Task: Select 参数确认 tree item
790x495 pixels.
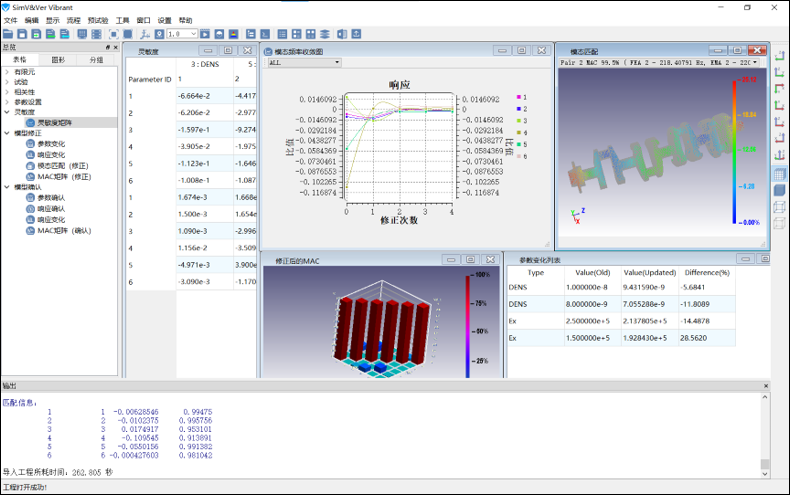Action: [51, 198]
